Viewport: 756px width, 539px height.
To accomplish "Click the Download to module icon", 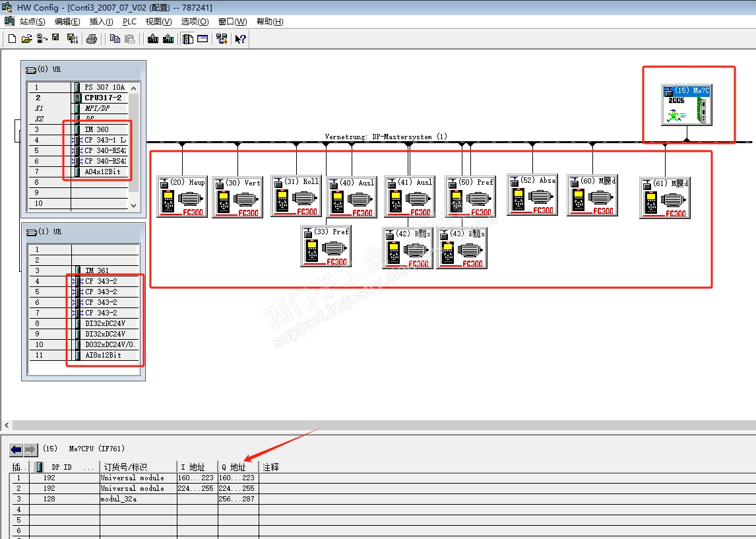I will [153, 39].
